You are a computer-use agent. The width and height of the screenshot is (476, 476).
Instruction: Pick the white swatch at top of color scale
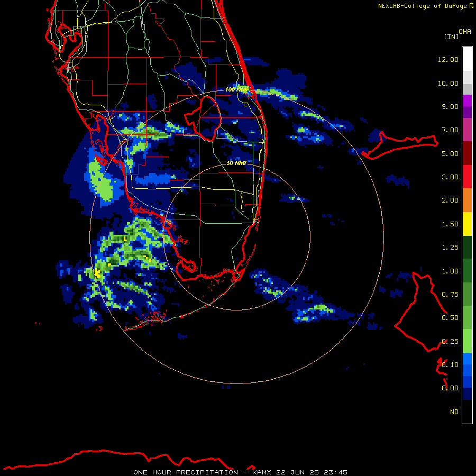(x=467, y=59)
